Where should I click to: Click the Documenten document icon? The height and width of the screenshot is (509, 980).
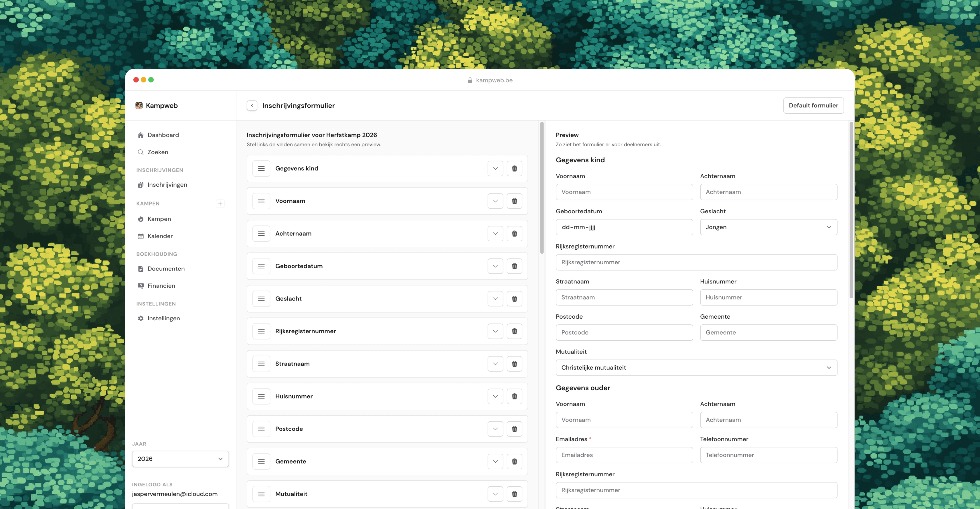click(140, 268)
